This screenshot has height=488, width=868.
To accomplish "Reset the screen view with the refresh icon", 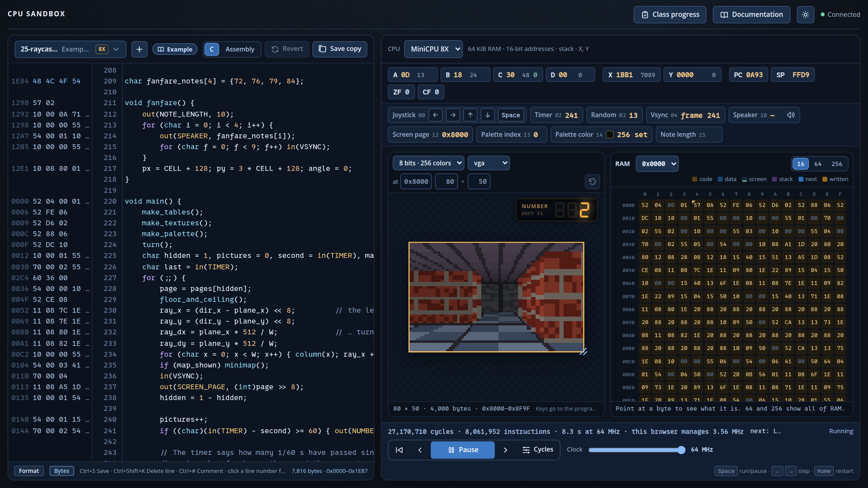I will pyautogui.click(x=592, y=182).
